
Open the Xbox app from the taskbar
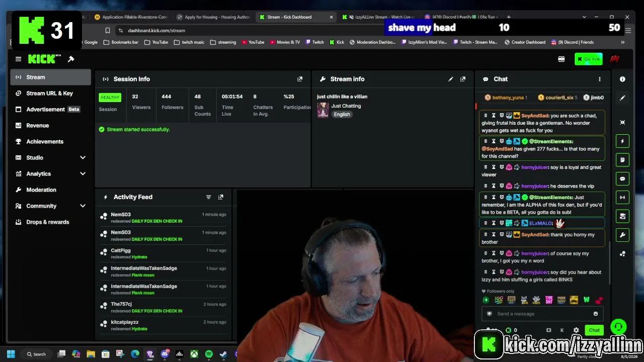pos(194,354)
